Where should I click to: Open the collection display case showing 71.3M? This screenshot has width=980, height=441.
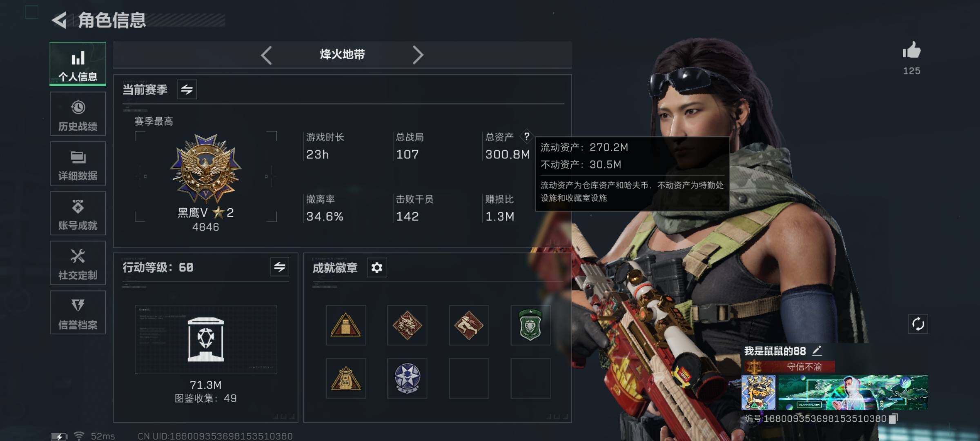click(206, 340)
